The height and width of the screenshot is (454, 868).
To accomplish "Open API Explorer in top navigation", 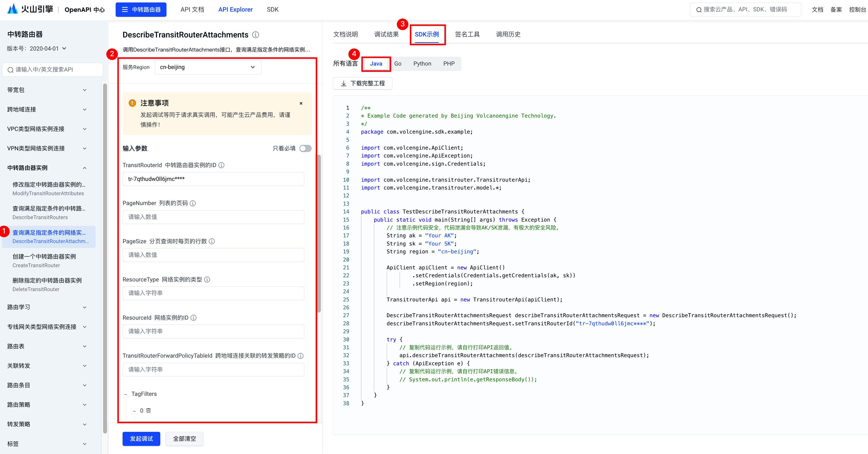I will click(235, 9).
